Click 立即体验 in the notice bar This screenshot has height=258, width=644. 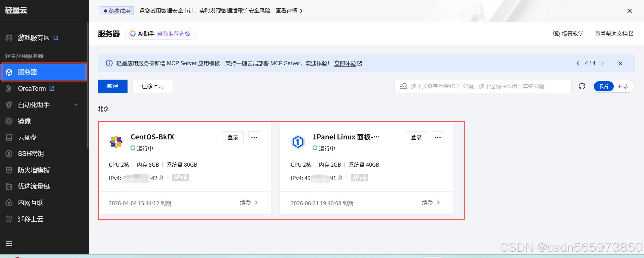click(348, 63)
